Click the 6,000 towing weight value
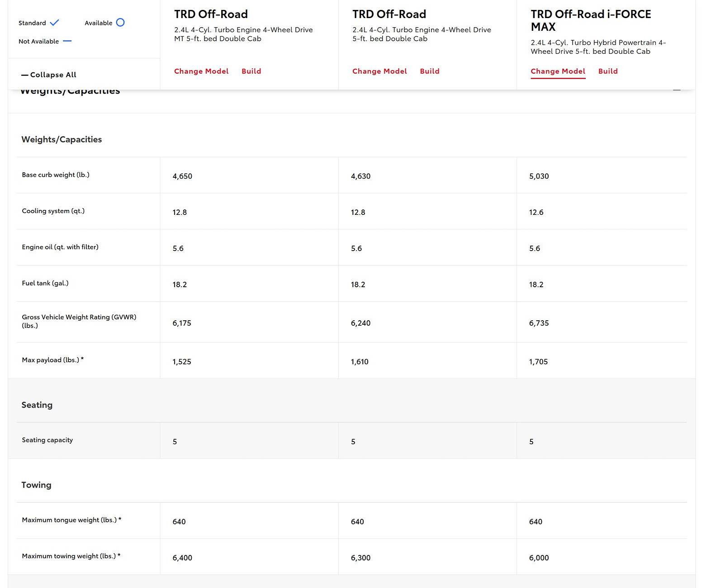Screen dimensions: 706x588 539,558
